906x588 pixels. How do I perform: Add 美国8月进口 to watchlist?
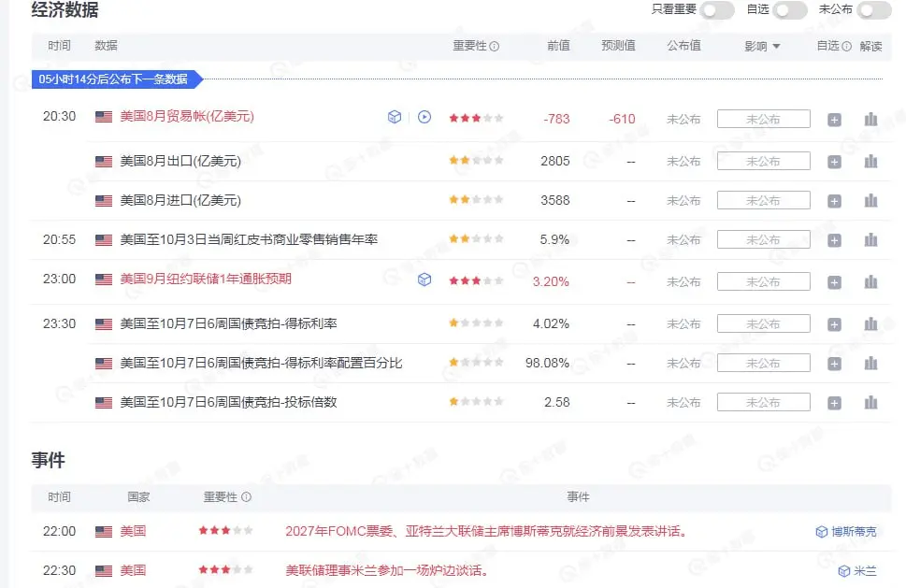click(x=834, y=201)
